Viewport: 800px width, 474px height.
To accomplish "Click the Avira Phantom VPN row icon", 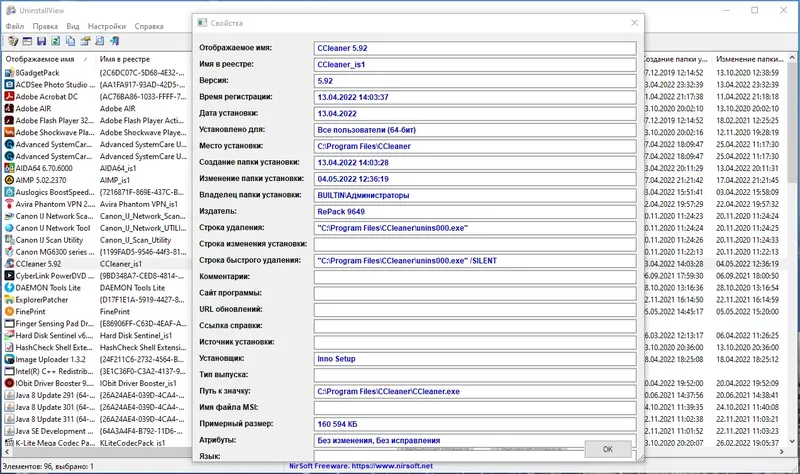I will click(9, 204).
